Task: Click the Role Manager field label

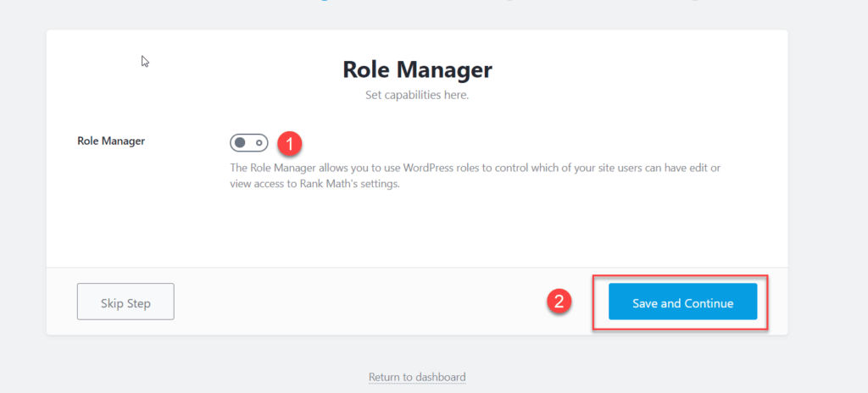Action: coord(111,141)
